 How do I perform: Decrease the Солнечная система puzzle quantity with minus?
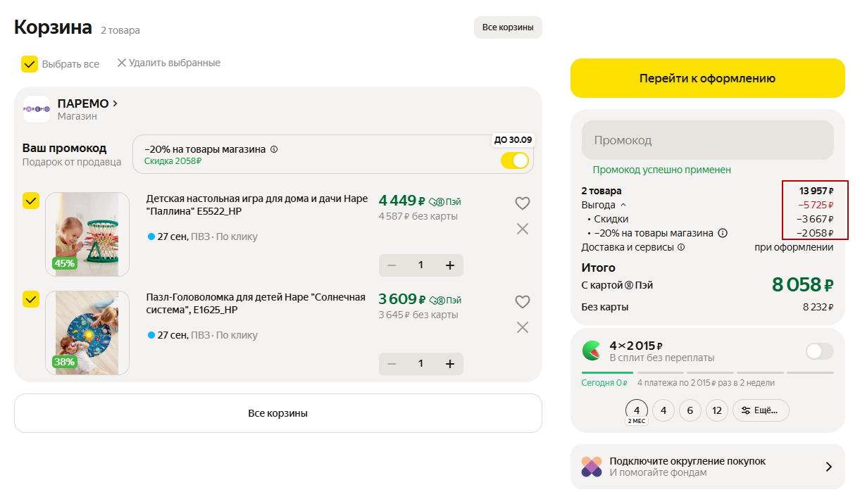click(x=392, y=364)
